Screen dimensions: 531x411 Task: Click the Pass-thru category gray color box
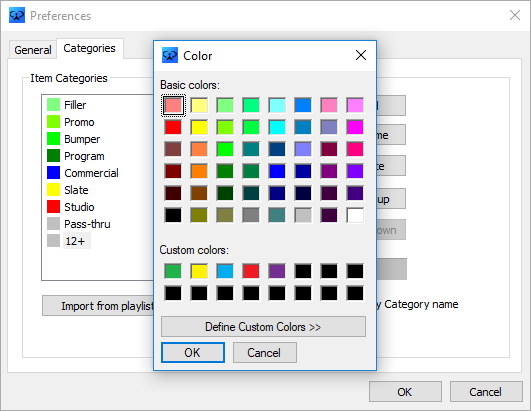click(54, 223)
